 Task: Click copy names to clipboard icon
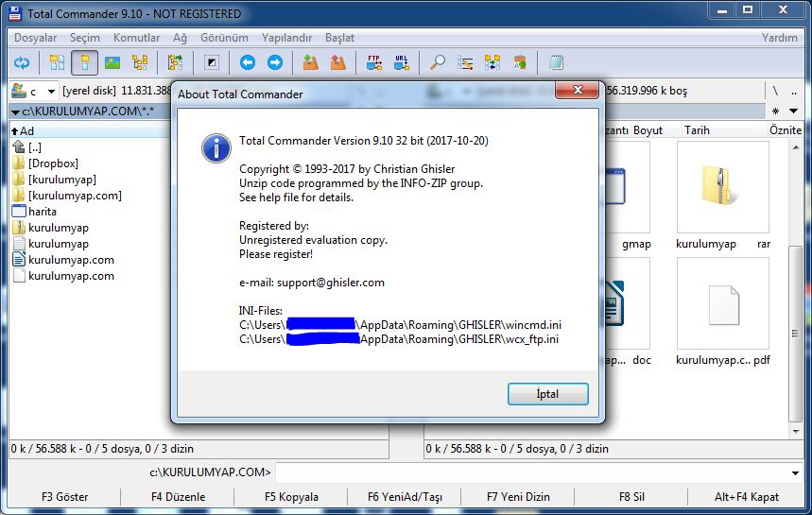[520, 63]
